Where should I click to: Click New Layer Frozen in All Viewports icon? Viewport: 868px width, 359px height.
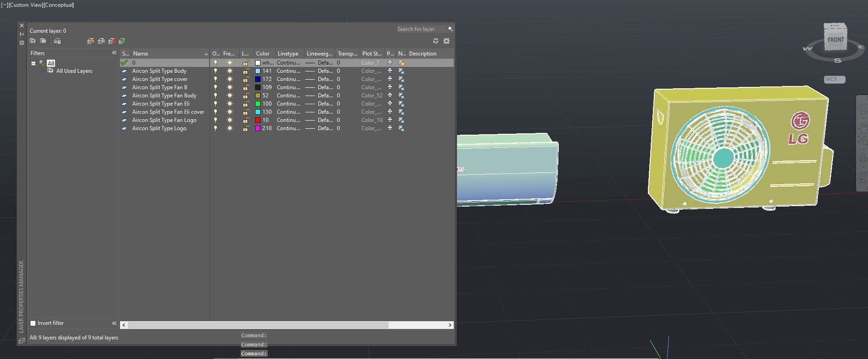click(x=101, y=41)
